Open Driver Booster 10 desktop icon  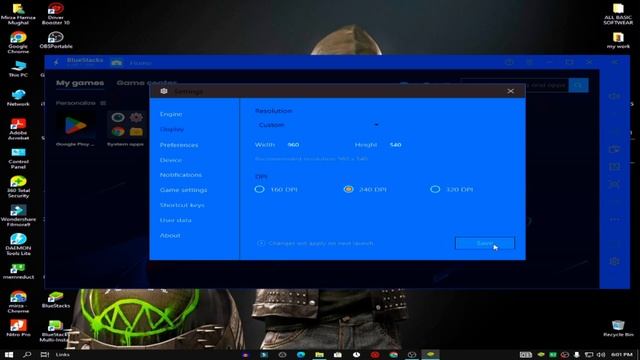click(x=56, y=13)
